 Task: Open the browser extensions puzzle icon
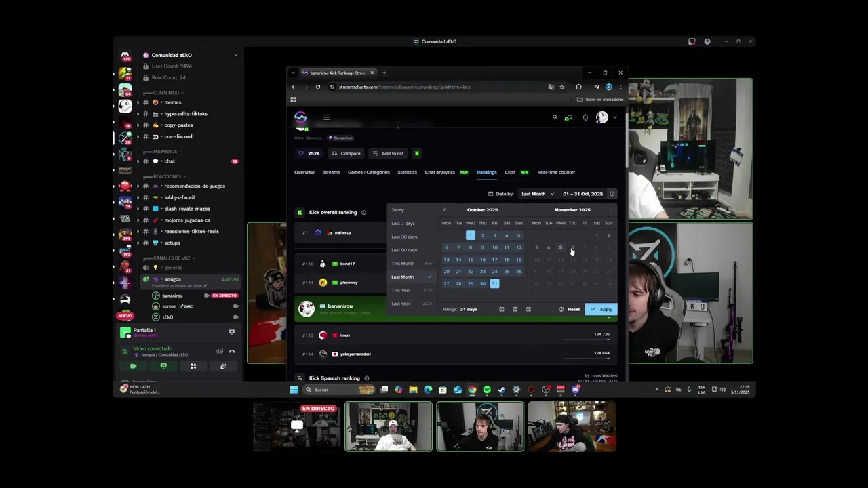578,87
